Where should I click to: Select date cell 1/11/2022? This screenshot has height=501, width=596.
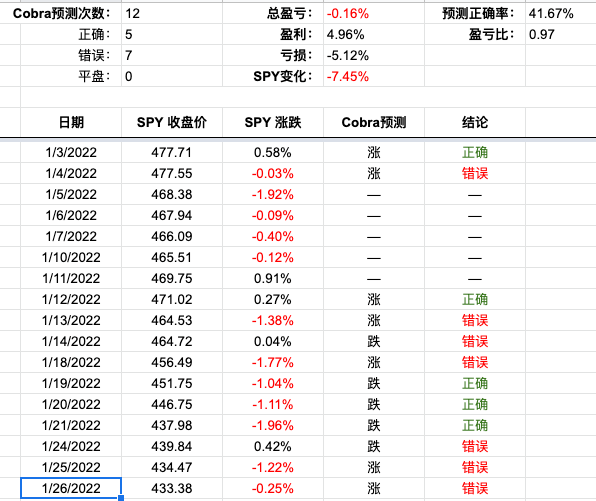pyautogui.click(x=71, y=278)
